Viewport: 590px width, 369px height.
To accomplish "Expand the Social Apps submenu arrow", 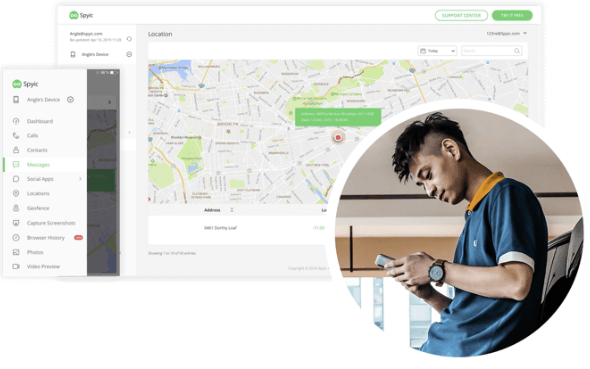I will click(80, 179).
